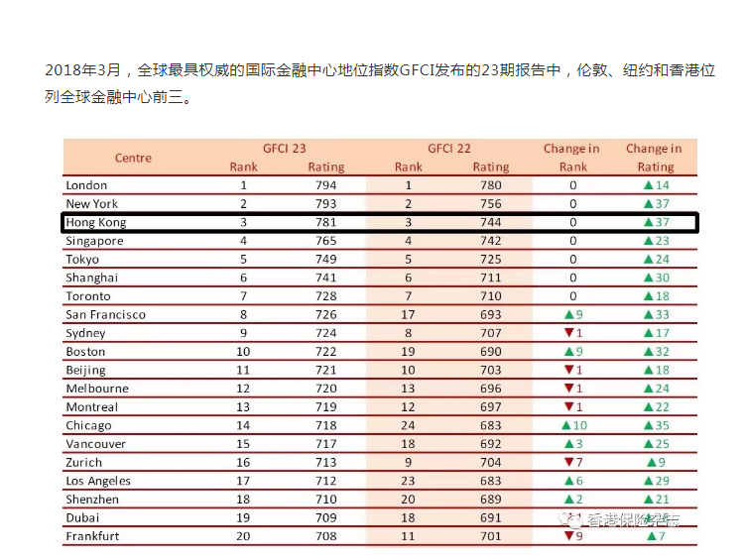Click "Singapore" in the table

point(94,241)
